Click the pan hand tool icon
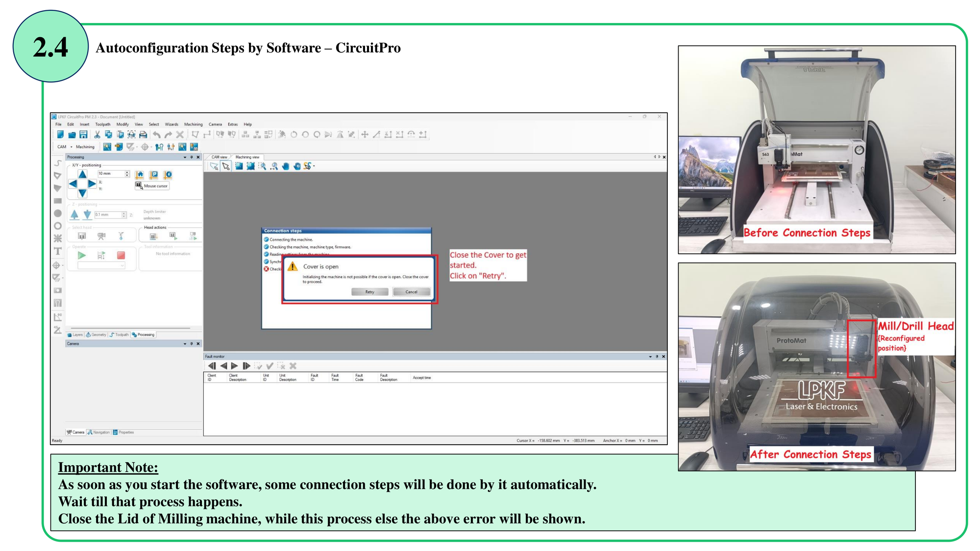 point(286,166)
